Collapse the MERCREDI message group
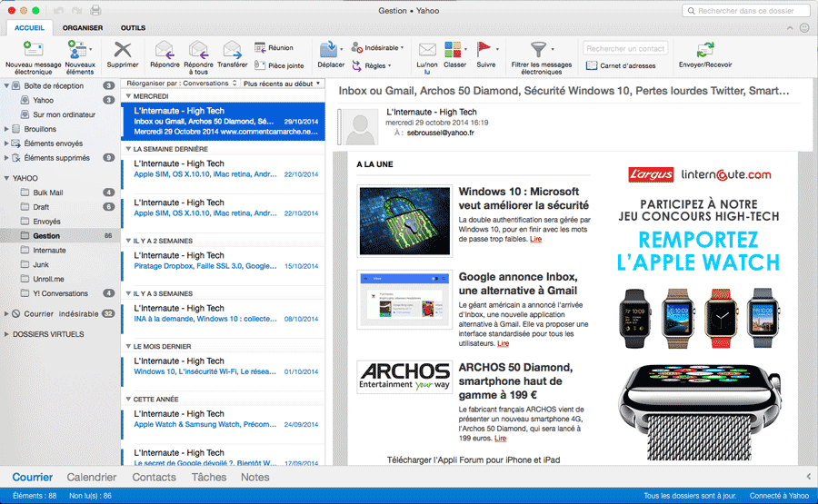 click(128, 96)
